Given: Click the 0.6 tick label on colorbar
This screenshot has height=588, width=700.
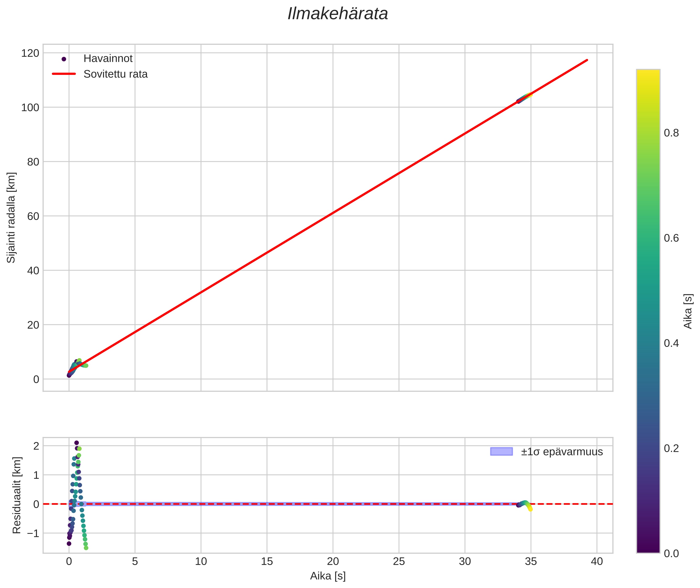Looking at the screenshot, I should (671, 238).
